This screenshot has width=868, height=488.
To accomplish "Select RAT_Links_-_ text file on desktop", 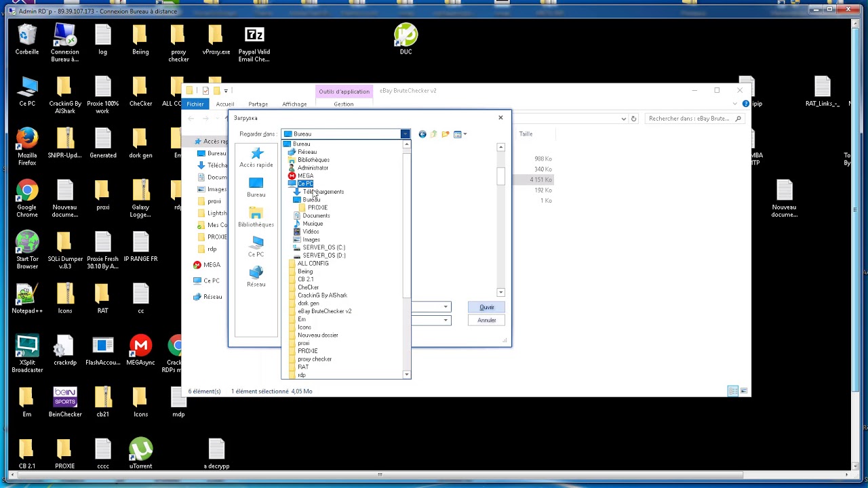I will point(822,91).
